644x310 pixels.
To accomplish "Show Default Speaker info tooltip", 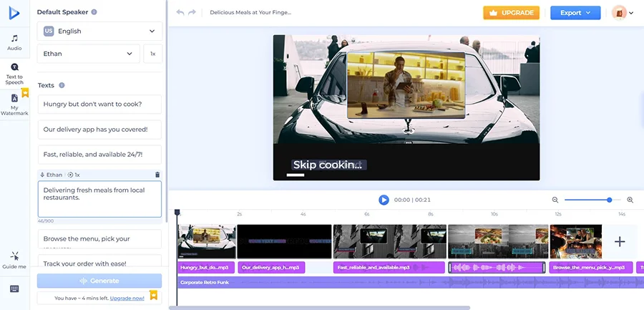I will 94,12.
